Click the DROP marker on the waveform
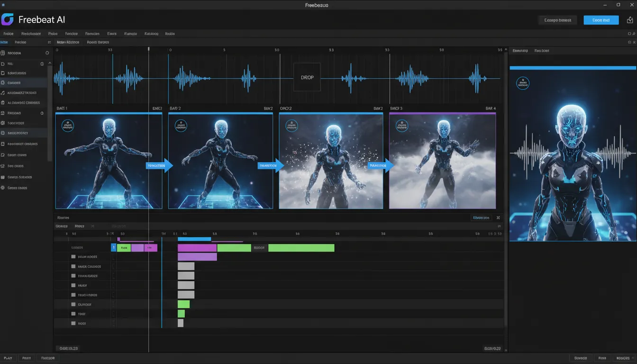The height and width of the screenshot is (364, 637). pyautogui.click(x=307, y=77)
